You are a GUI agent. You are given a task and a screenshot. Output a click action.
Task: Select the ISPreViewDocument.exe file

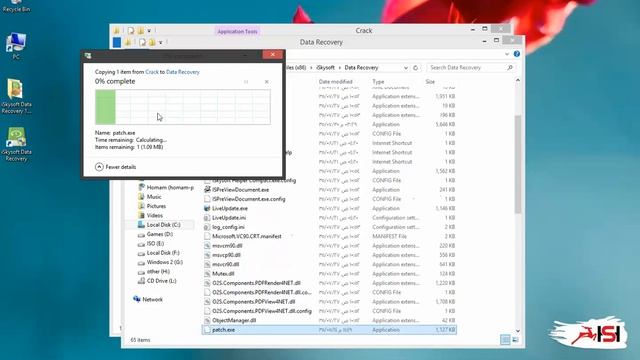pyautogui.click(x=240, y=190)
